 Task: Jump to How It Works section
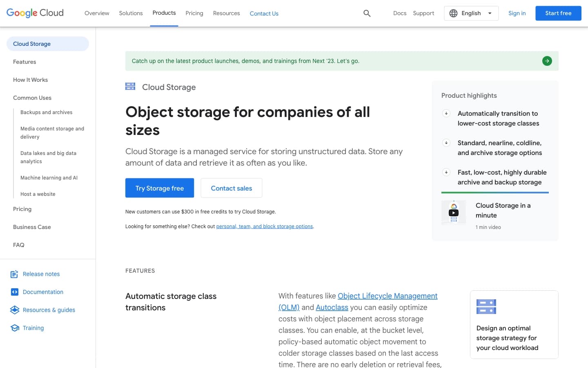click(x=31, y=80)
